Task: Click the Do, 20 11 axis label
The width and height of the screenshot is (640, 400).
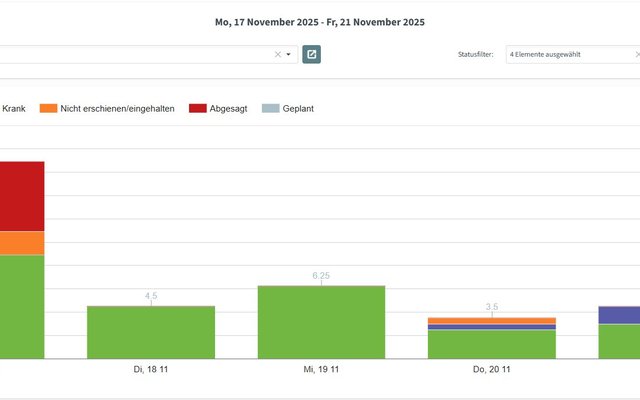Action: pos(492,369)
